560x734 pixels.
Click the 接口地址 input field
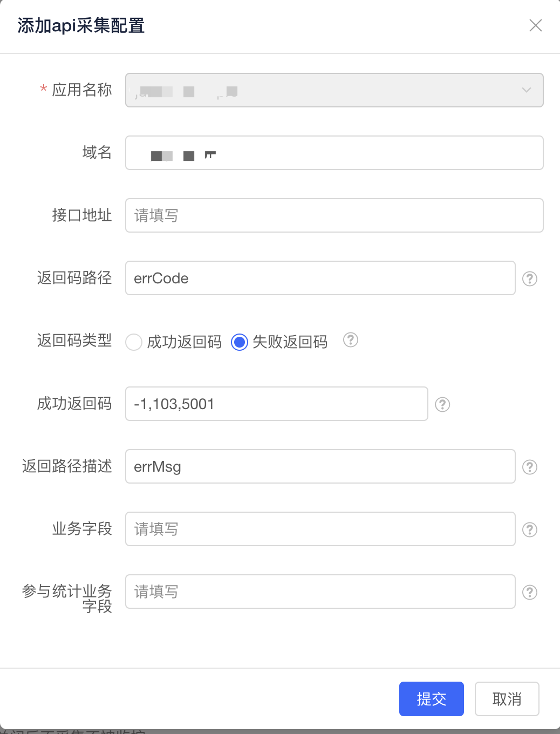334,215
